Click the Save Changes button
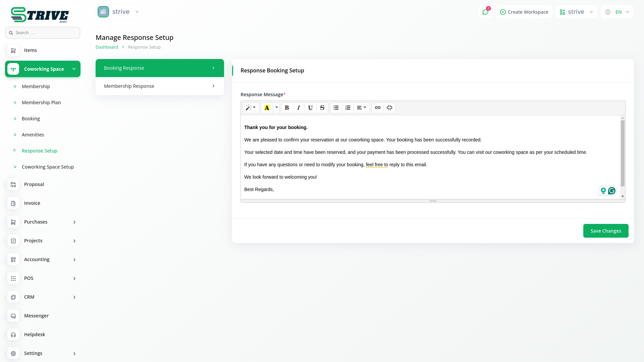Screen dimensions: 644x362 [605, 231]
